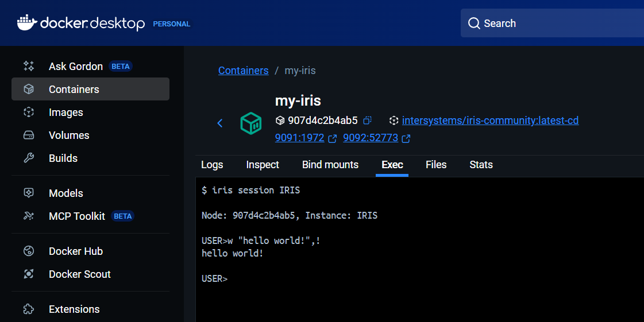This screenshot has width=644, height=322.
Task: Open port link 9092:52773
Action: tap(371, 138)
